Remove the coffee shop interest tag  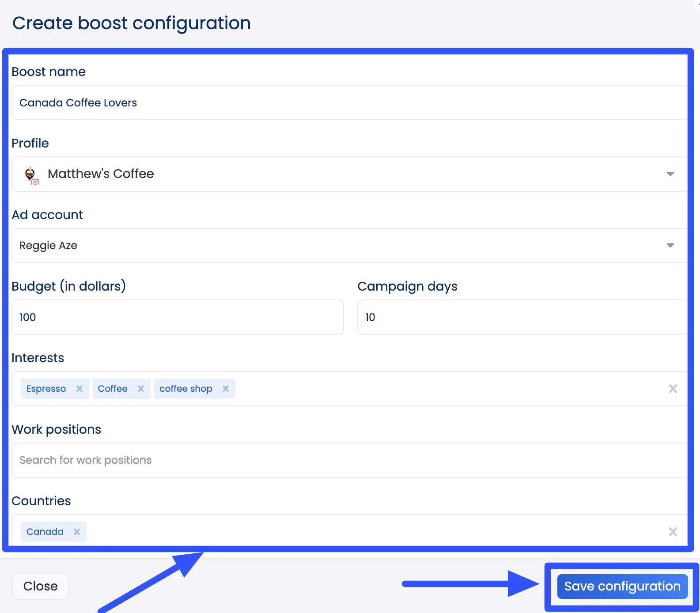point(225,389)
